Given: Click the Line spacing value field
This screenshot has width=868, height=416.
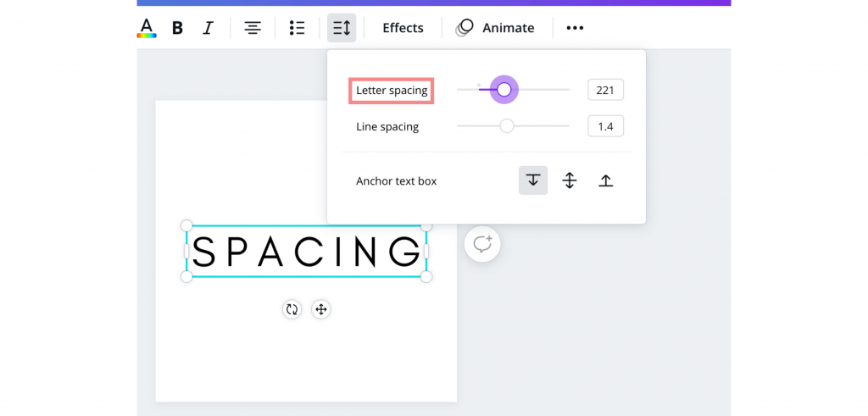Looking at the screenshot, I should pyautogui.click(x=605, y=126).
